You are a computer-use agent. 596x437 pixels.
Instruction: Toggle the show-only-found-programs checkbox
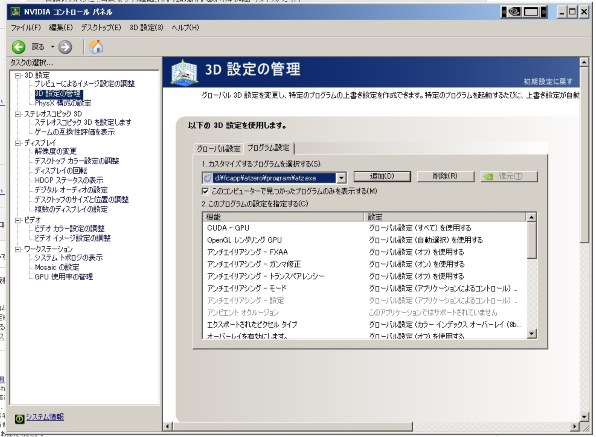[x=205, y=191]
